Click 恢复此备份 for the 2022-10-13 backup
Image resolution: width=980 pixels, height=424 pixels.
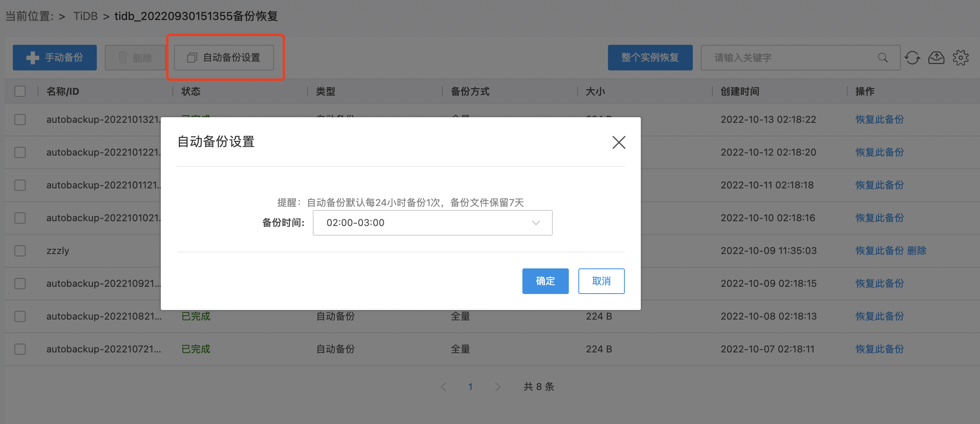[880, 120]
